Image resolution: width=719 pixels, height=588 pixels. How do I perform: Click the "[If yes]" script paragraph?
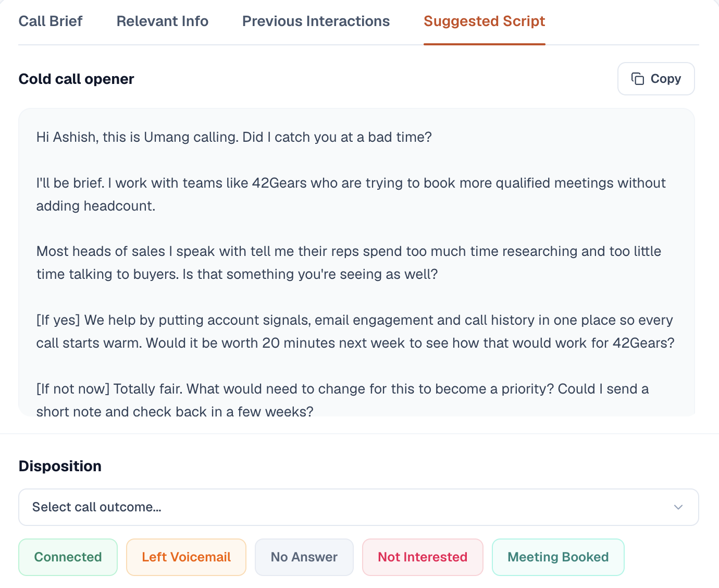355,332
